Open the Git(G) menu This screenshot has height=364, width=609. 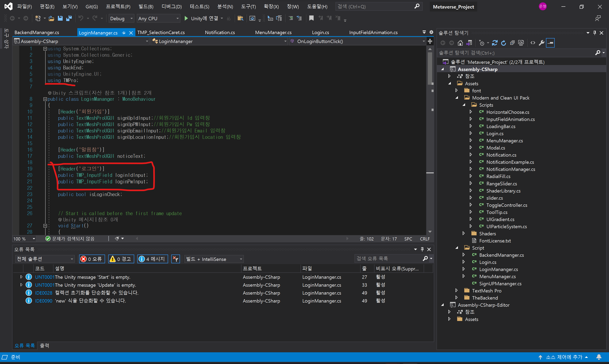coord(91,7)
